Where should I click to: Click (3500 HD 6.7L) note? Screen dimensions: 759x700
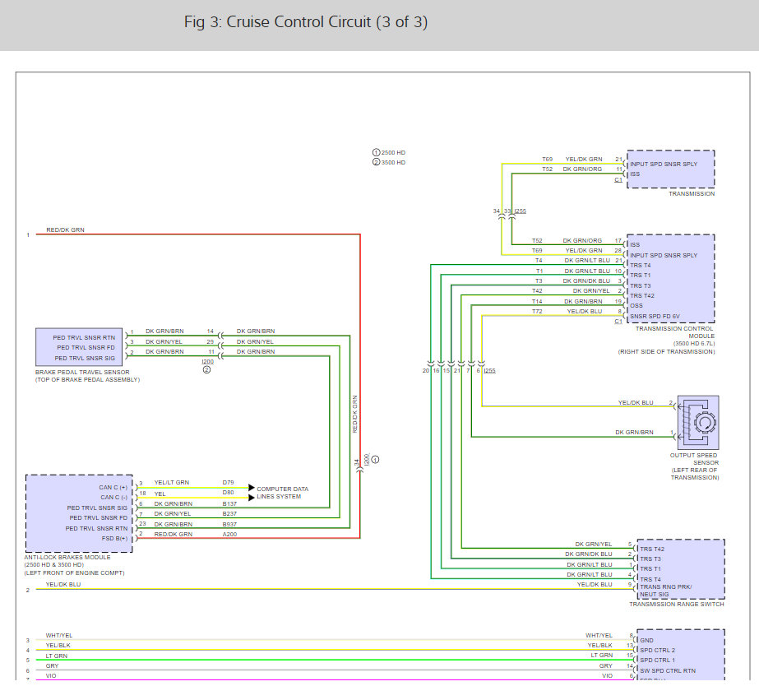coord(694,344)
